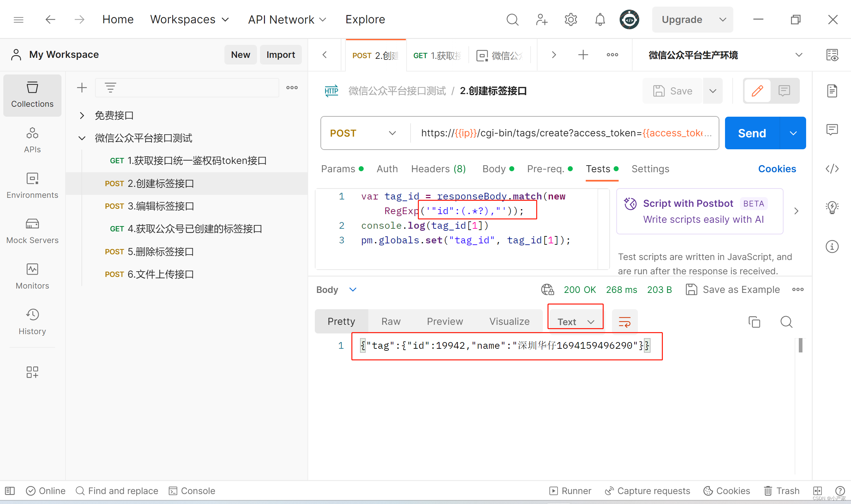Click the configure workspace sidebar icon
The width and height of the screenshot is (851, 504).
[x=32, y=372]
